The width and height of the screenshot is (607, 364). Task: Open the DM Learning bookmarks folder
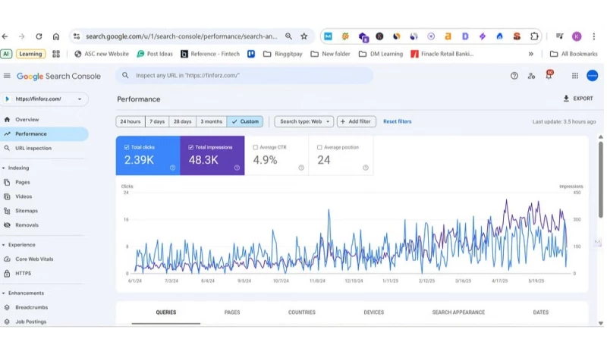[x=381, y=54]
